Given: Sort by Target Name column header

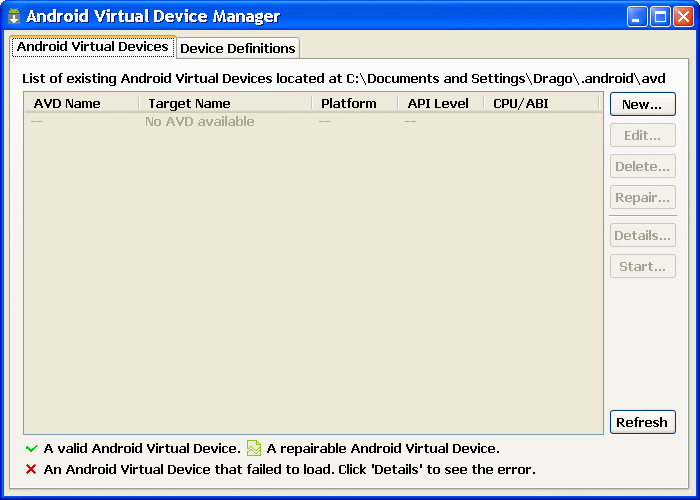Looking at the screenshot, I should pos(225,103).
